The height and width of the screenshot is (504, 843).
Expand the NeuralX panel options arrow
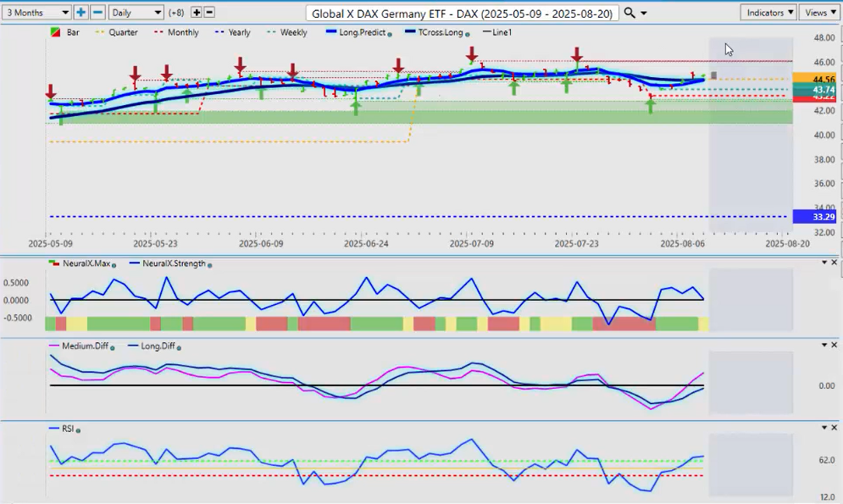pos(824,263)
